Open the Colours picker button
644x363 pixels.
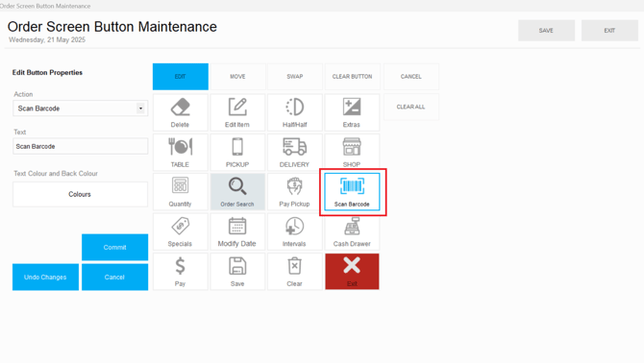point(80,194)
